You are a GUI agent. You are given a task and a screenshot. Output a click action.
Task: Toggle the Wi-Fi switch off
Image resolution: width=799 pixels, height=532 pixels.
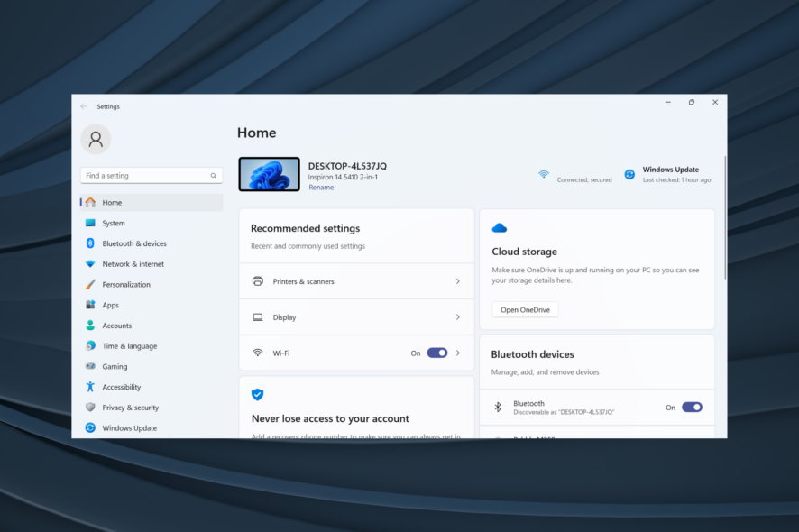pos(437,353)
